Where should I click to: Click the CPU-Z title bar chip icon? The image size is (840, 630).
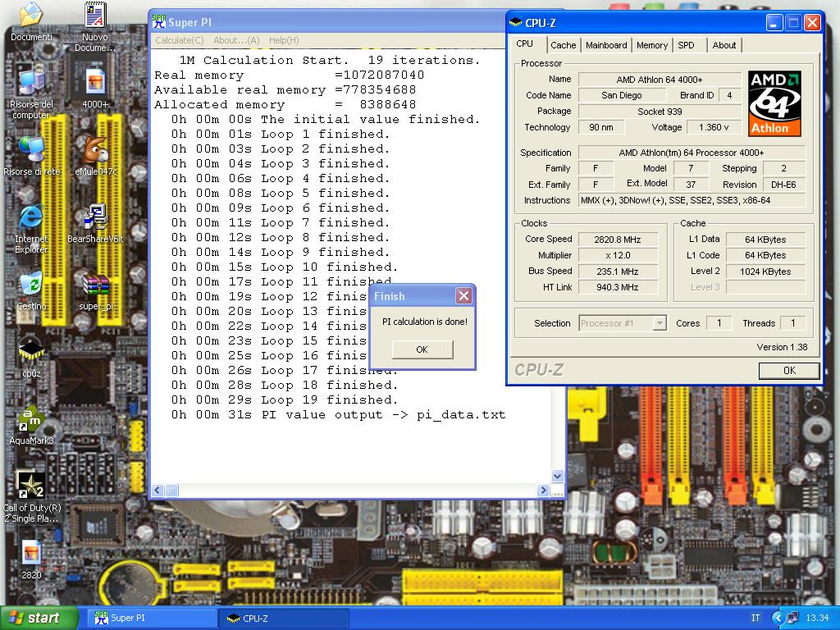(515, 22)
